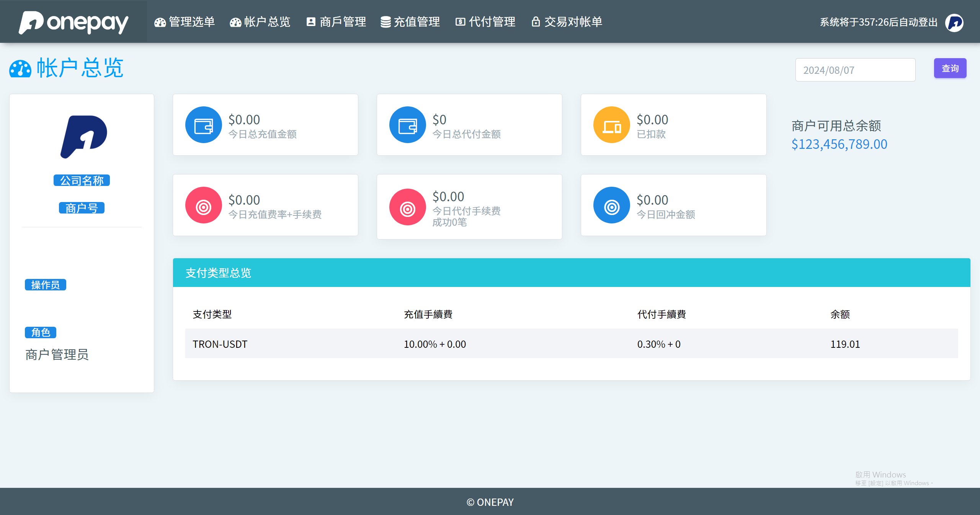
Task: Click the orange 已扣款 devices icon
Action: pos(611,125)
